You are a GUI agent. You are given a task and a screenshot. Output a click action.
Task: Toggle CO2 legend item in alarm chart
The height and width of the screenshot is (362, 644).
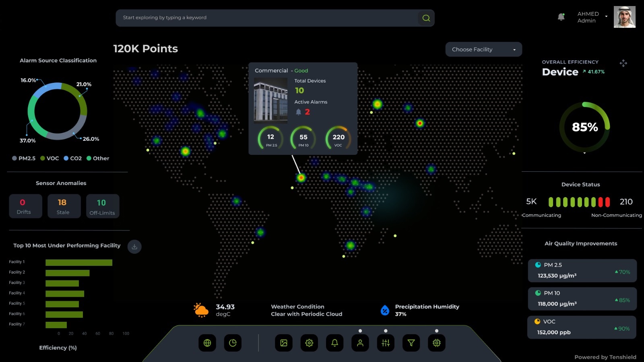coord(73,158)
